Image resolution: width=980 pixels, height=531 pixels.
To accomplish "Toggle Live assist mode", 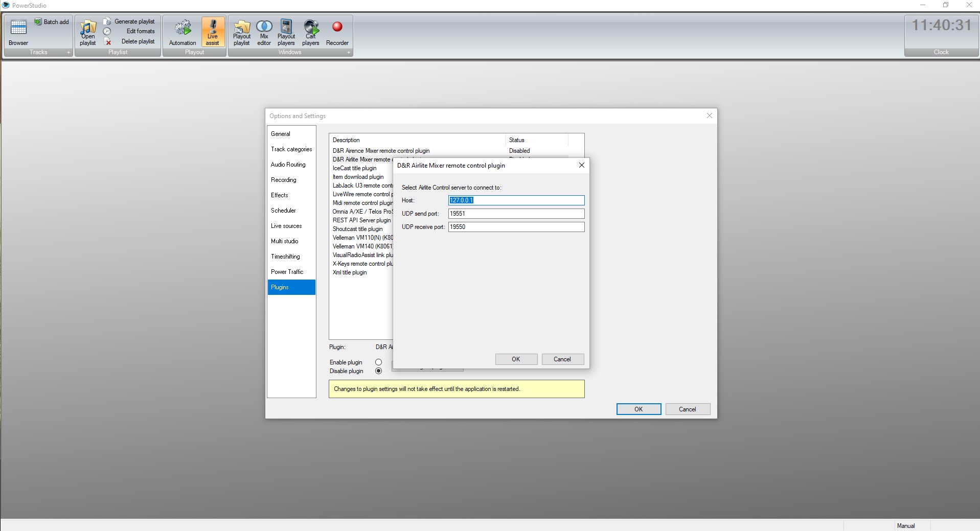I will coord(212,32).
